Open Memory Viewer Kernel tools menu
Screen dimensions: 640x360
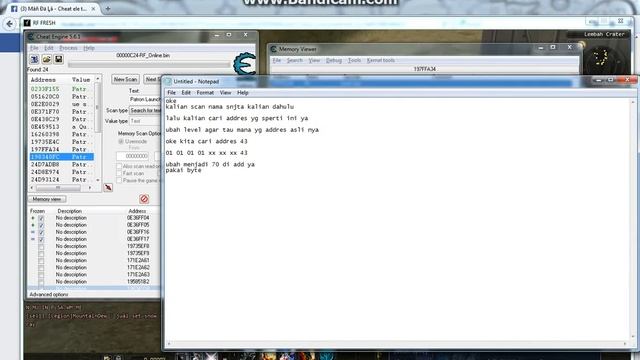380,60
